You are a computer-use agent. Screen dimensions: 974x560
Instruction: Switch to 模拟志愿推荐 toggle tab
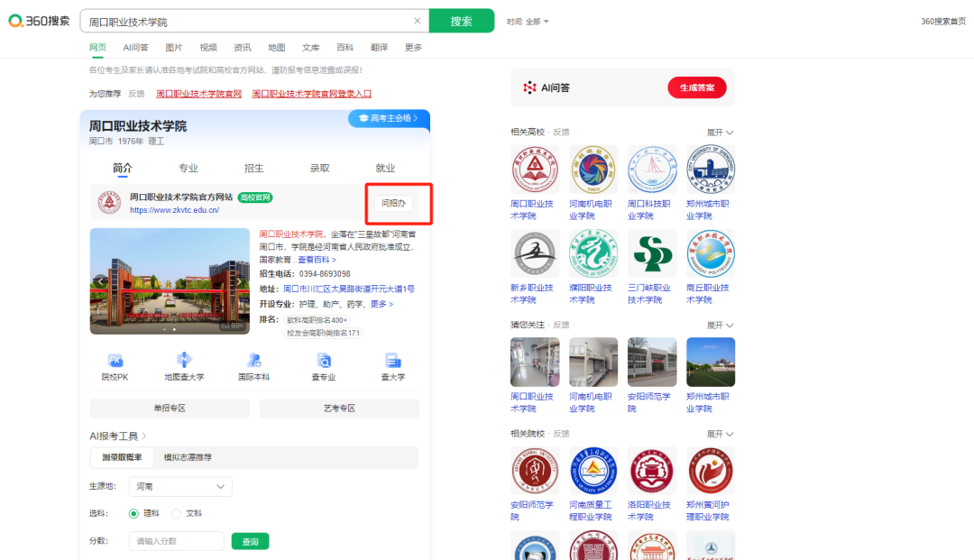[x=187, y=457]
